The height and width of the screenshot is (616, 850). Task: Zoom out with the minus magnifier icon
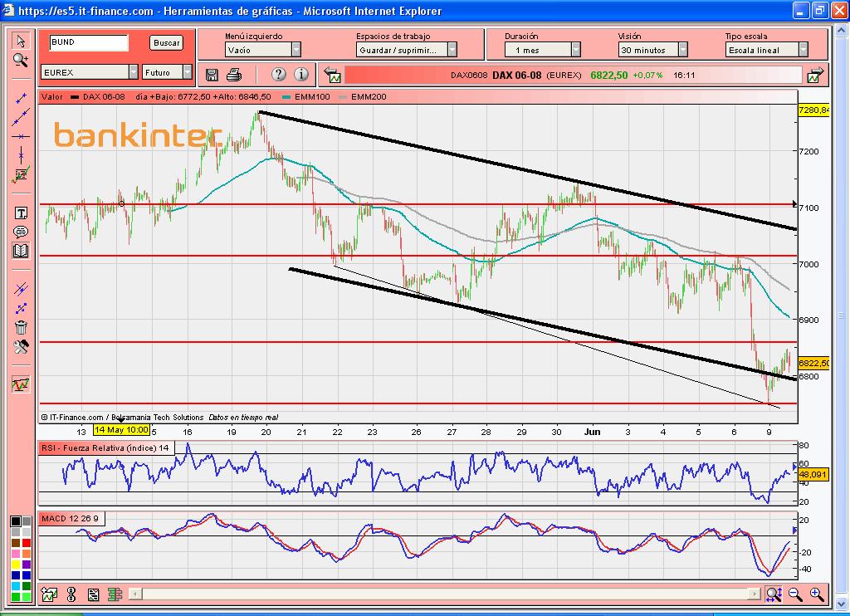(x=795, y=594)
